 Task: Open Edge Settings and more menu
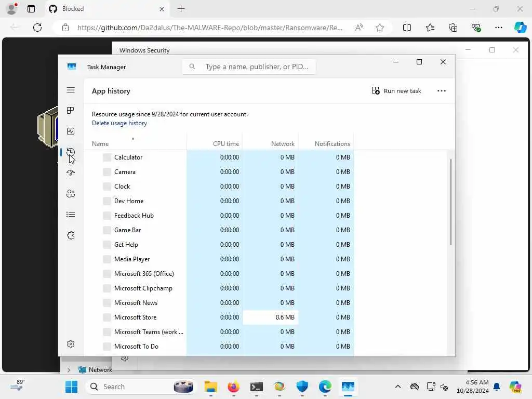pos(498,28)
